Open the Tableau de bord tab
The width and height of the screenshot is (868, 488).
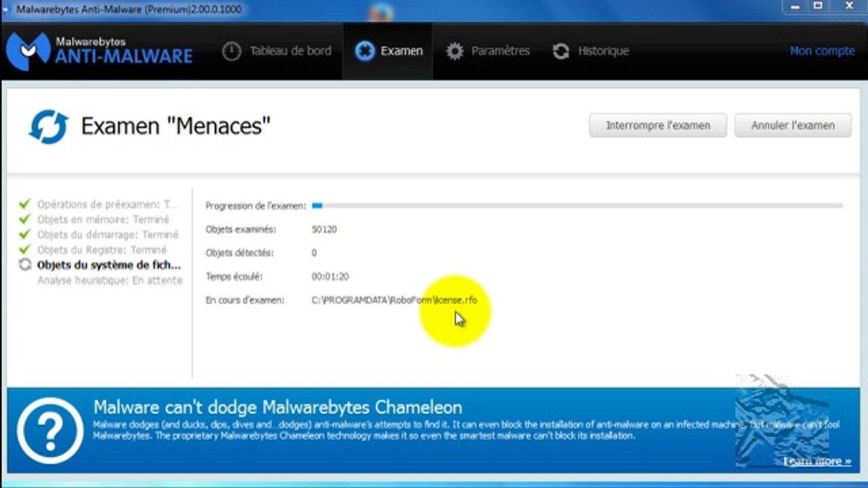click(277, 52)
